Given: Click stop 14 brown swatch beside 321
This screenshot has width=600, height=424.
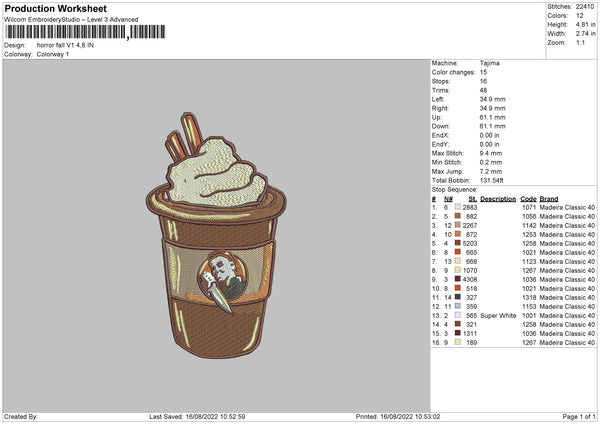Looking at the screenshot, I should click(458, 324).
